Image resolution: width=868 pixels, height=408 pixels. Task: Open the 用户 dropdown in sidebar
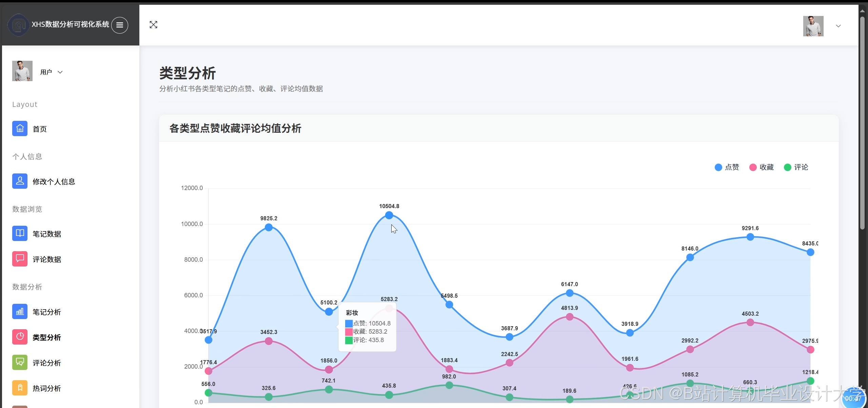(52, 72)
